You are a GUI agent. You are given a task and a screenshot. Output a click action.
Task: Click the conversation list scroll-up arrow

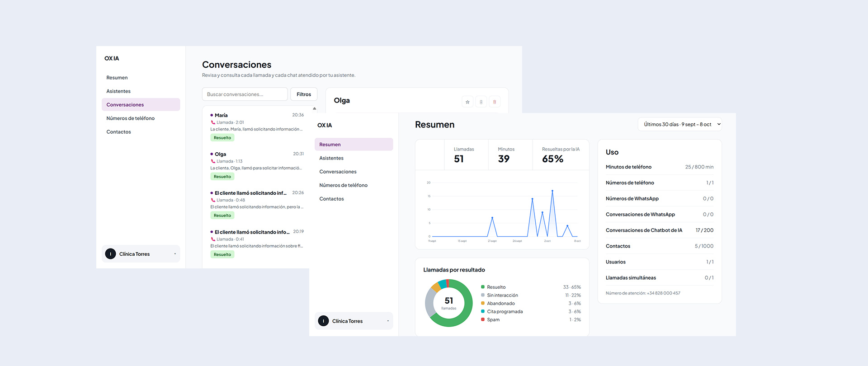[315, 108]
